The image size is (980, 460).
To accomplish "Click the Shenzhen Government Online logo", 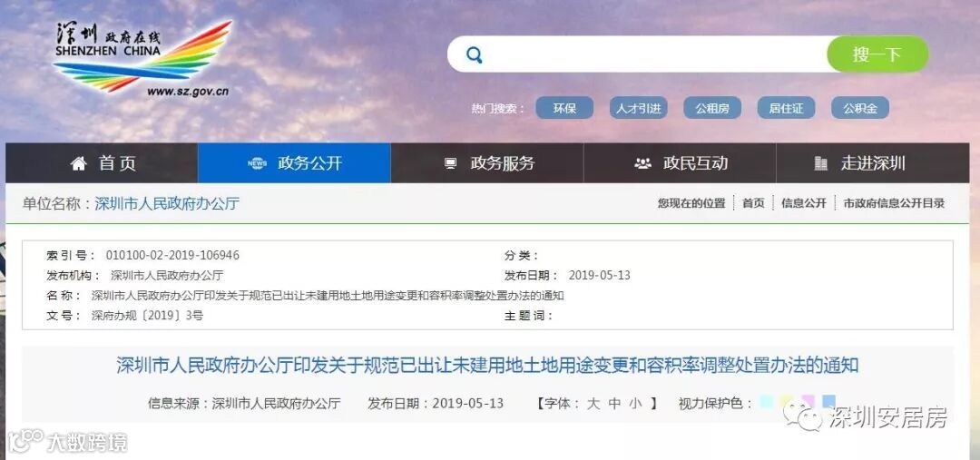I will 142,58.
